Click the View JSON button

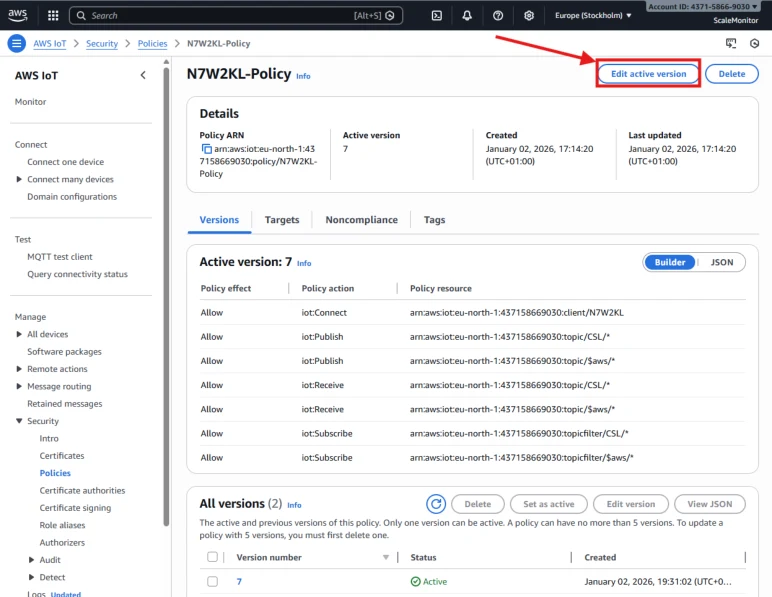[x=709, y=504]
